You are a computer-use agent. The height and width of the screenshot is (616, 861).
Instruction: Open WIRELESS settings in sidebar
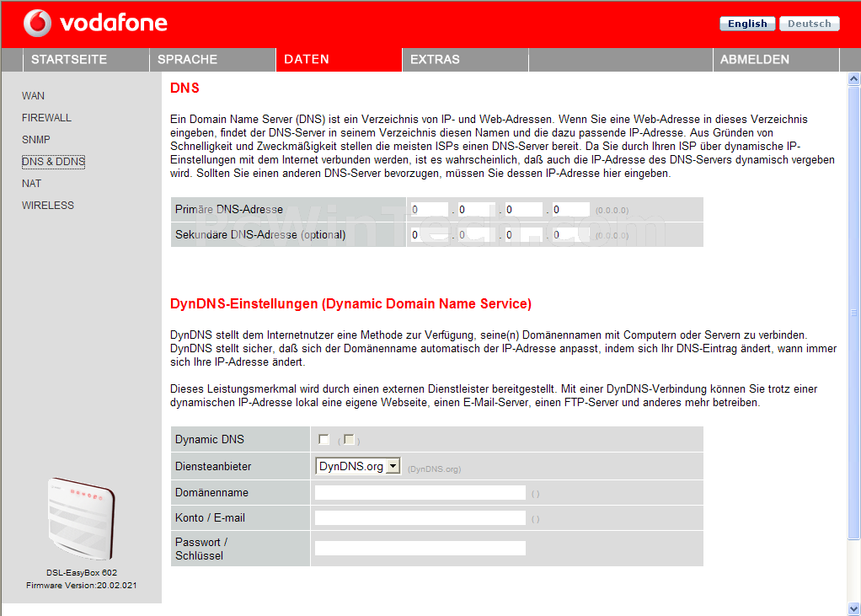pyautogui.click(x=48, y=206)
